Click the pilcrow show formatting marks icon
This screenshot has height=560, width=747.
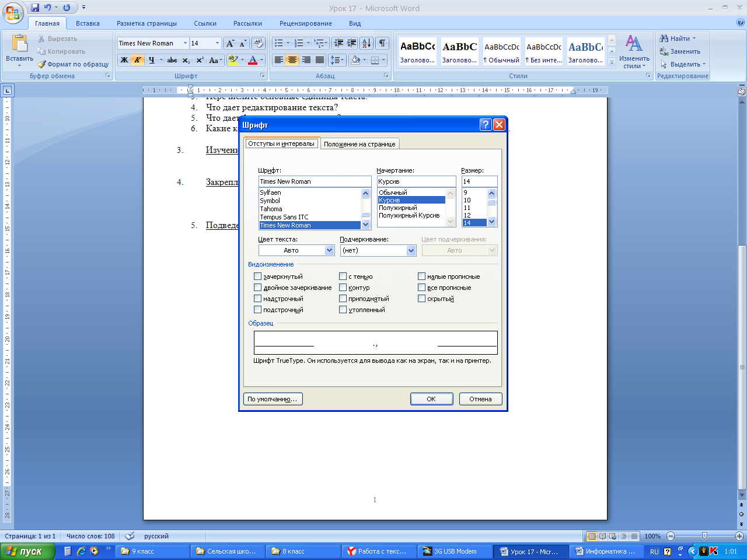382,43
